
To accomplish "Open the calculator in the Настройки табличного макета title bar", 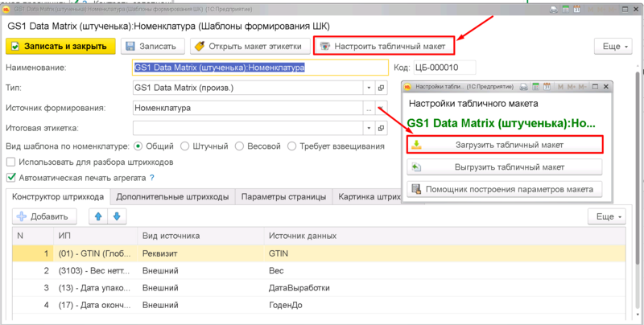I will tap(535, 87).
